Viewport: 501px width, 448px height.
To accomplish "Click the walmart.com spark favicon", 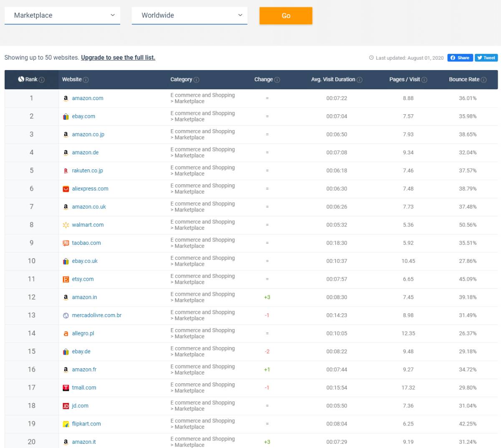I will tap(66, 225).
